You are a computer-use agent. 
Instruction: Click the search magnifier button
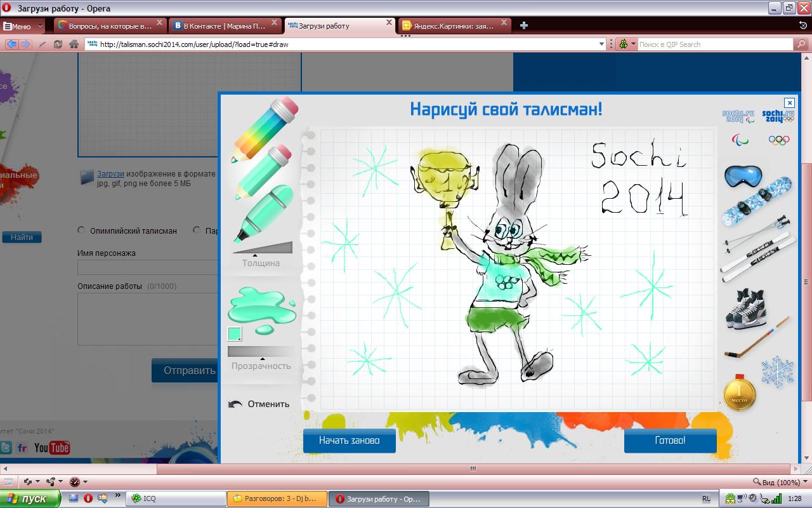tap(801, 44)
